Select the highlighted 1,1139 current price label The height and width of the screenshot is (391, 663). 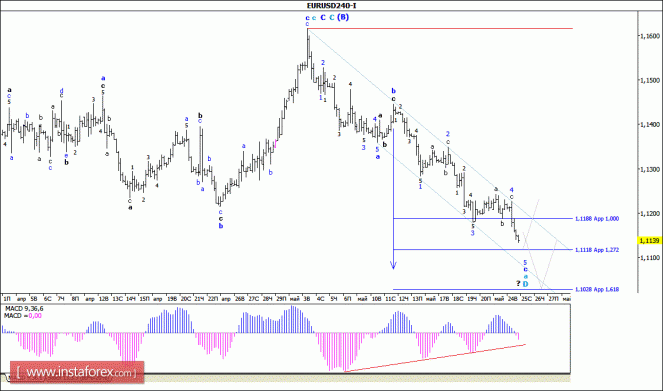(x=649, y=241)
